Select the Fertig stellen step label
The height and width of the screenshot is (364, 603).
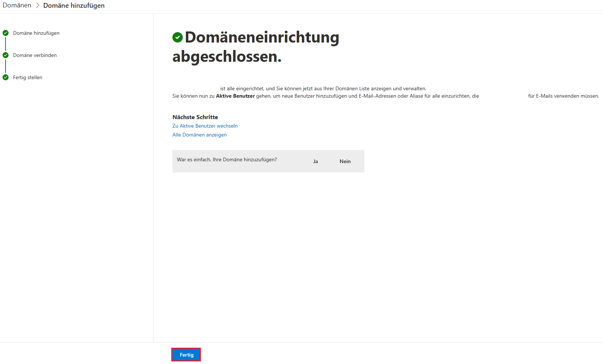(x=28, y=77)
